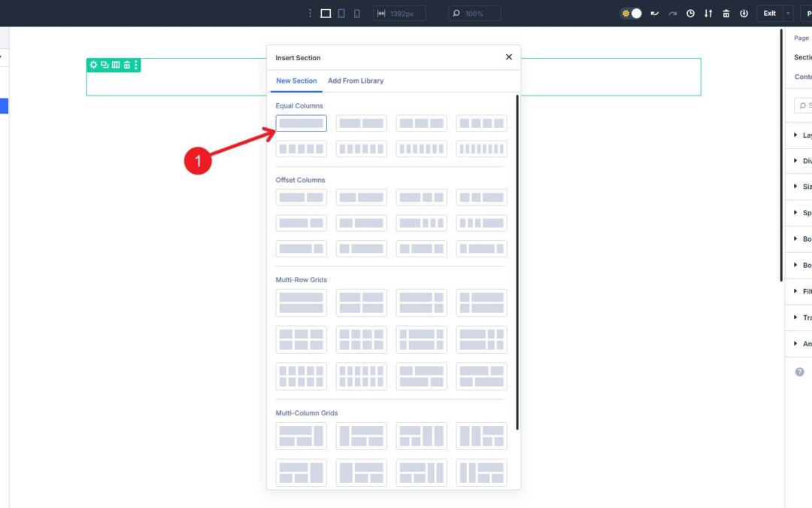This screenshot has height=508, width=812.
Task: Click the undo arrow in the toolbar
Action: pos(654,13)
